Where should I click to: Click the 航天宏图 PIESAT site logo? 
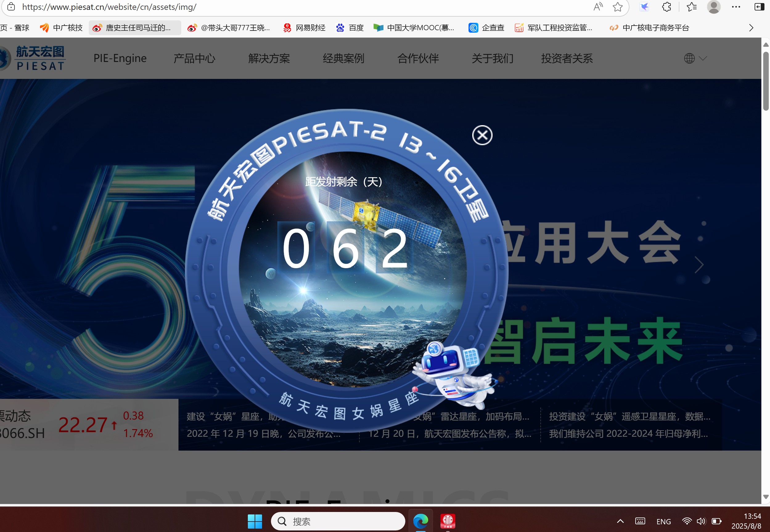tap(32, 58)
